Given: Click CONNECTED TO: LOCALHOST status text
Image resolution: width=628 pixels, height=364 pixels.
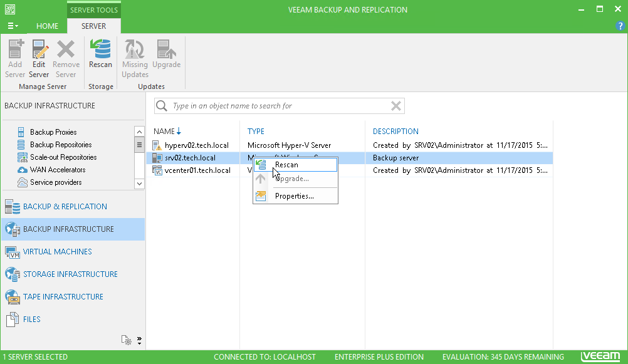Looking at the screenshot, I should [264, 356].
